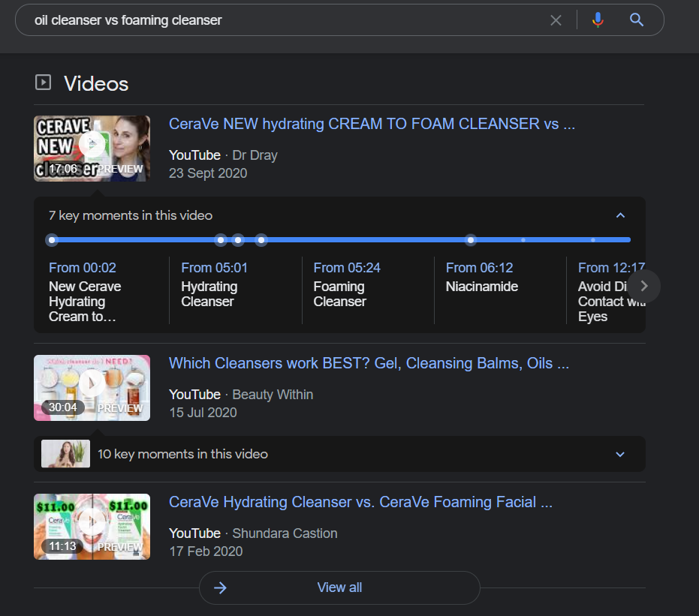Jump to the From 00:02 key moment
The height and width of the screenshot is (616, 699).
(101, 292)
